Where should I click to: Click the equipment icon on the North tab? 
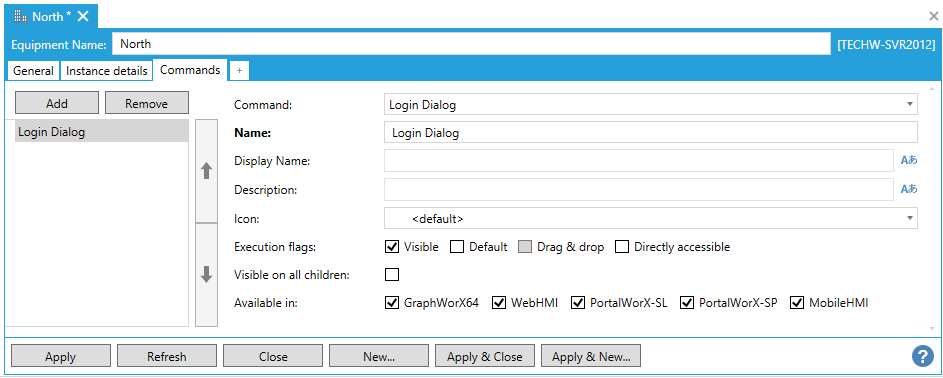(x=20, y=16)
